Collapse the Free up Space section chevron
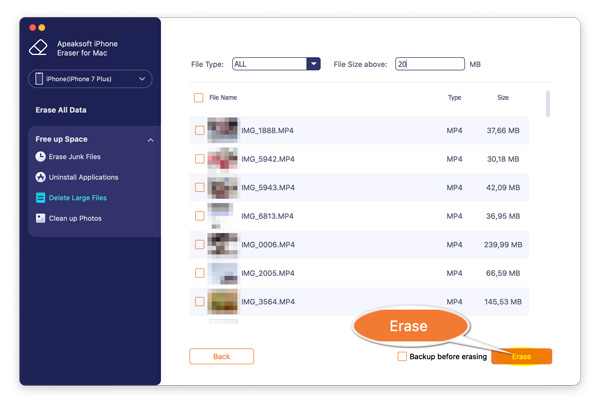Image resolution: width=600 pixels, height=407 pixels. click(151, 140)
